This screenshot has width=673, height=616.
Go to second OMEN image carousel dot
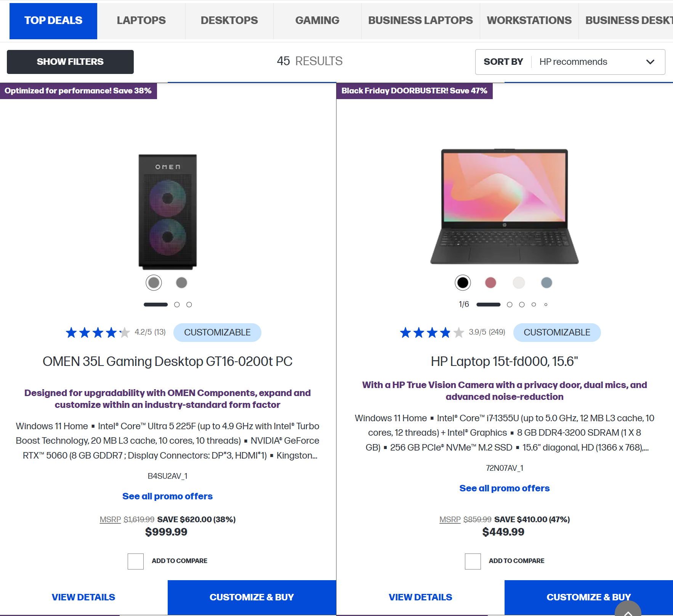177,305
